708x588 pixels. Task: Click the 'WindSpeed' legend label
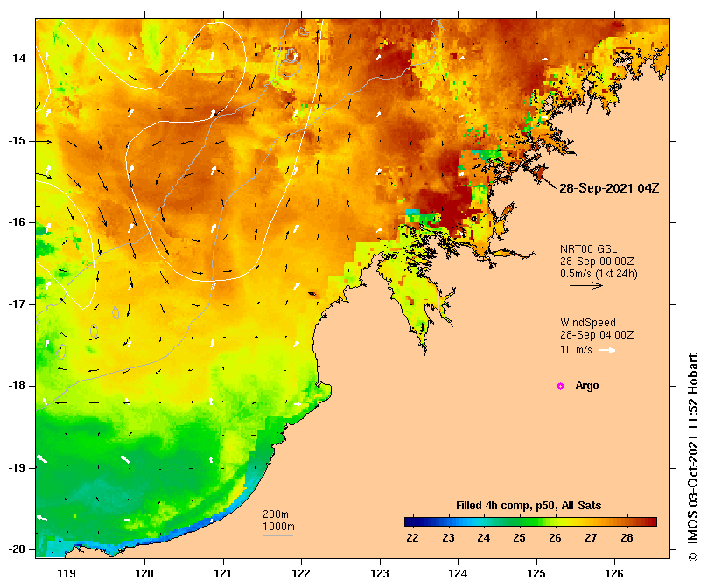588,323
